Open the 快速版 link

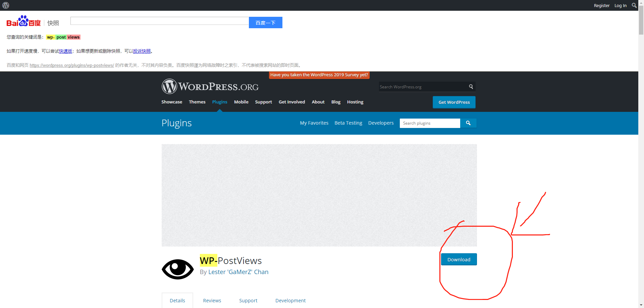click(x=66, y=51)
